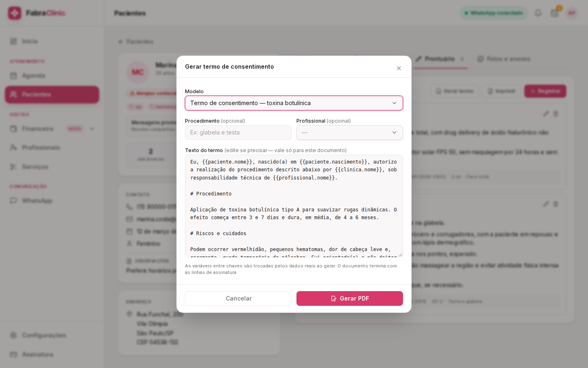Click the Procedimento input field
The height and width of the screenshot is (368, 588).
(238, 132)
